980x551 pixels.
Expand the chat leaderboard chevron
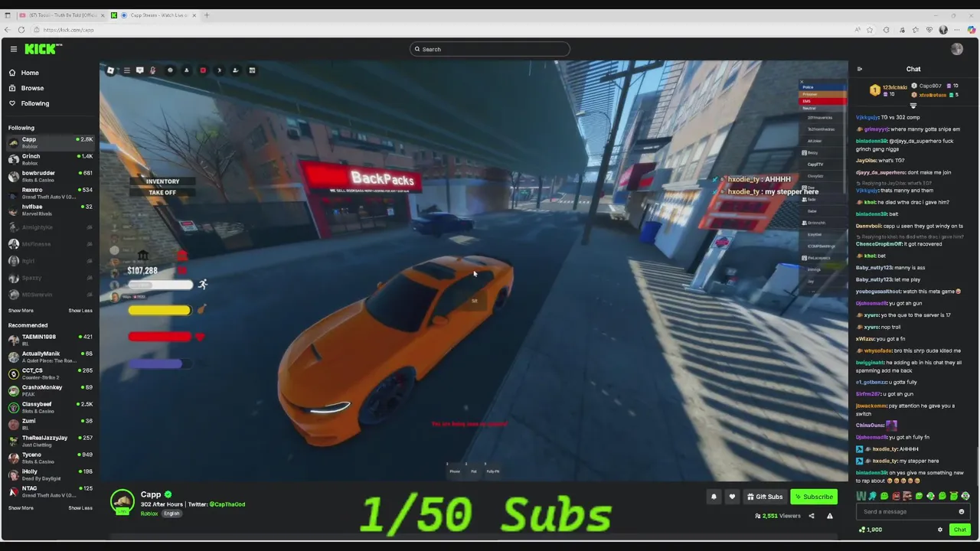(913, 106)
